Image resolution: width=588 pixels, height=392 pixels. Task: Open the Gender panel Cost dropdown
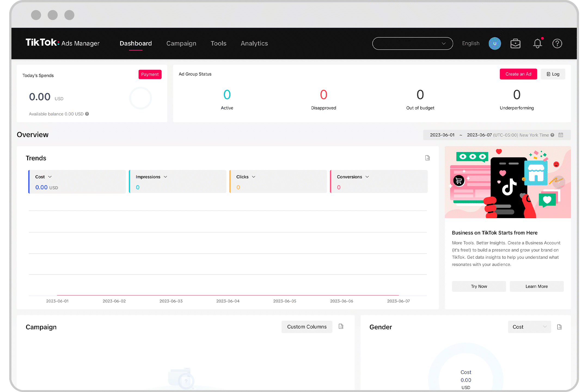click(x=529, y=327)
